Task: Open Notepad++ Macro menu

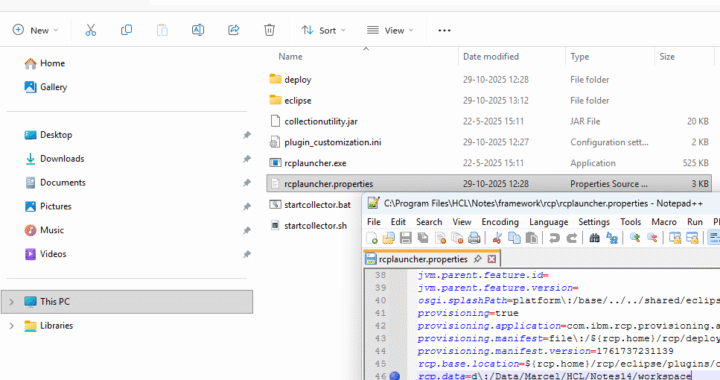Action: coord(664,222)
